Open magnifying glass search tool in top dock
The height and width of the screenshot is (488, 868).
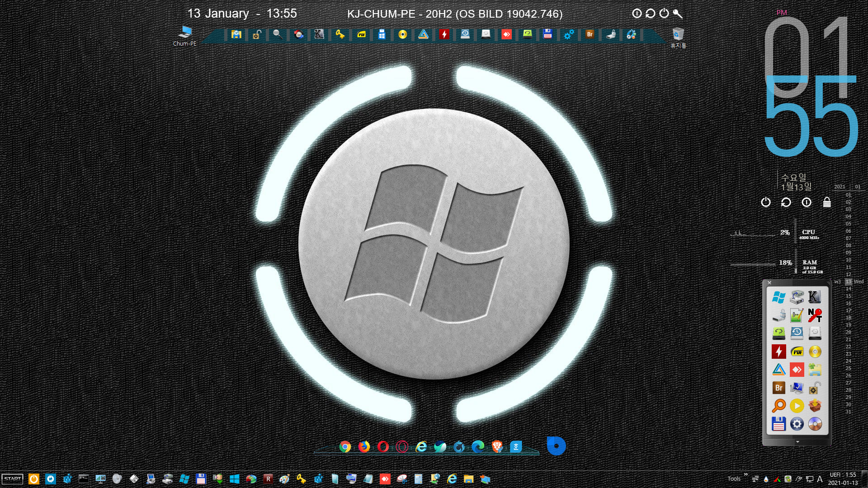coord(277,34)
